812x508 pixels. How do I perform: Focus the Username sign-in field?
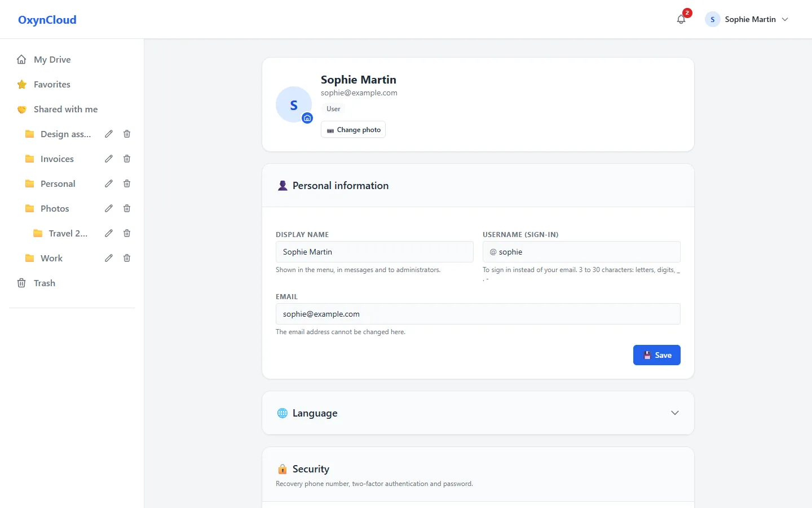pos(581,252)
